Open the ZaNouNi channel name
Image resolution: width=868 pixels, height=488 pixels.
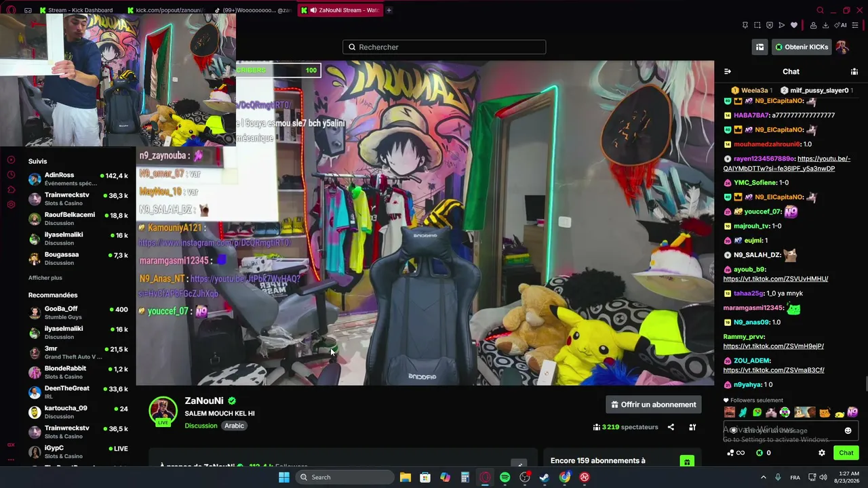click(x=204, y=401)
